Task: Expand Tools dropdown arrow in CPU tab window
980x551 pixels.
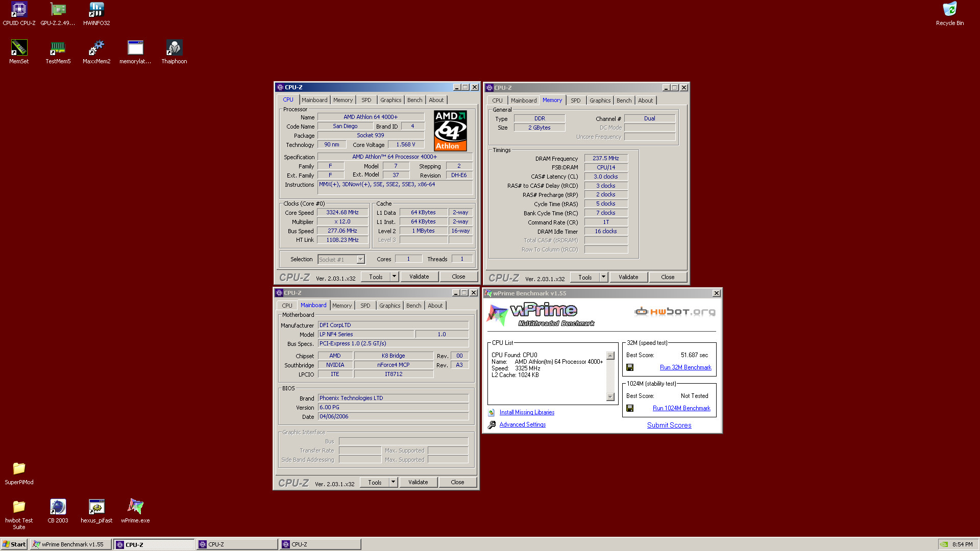Action: point(394,277)
